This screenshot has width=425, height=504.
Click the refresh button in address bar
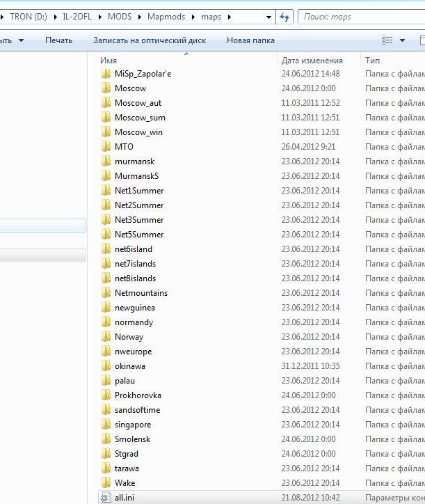[284, 17]
